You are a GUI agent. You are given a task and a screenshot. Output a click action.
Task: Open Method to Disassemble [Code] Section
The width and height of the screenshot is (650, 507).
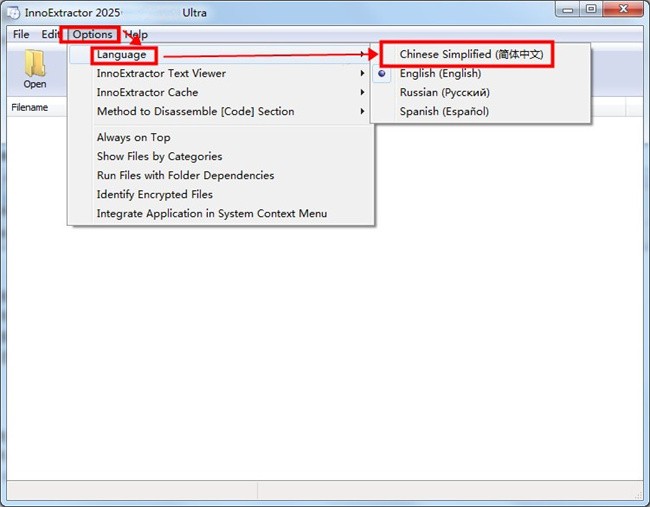[x=220, y=112]
